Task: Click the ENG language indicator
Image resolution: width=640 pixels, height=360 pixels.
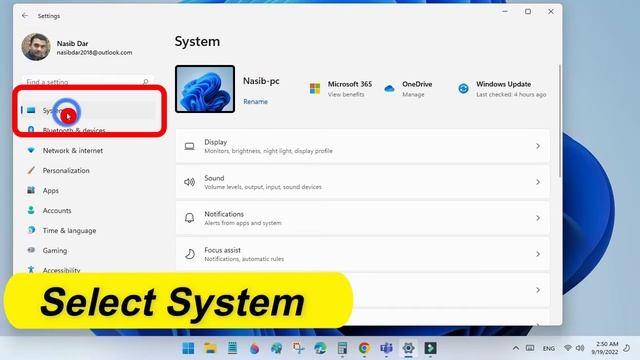Action: coord(549,349)
